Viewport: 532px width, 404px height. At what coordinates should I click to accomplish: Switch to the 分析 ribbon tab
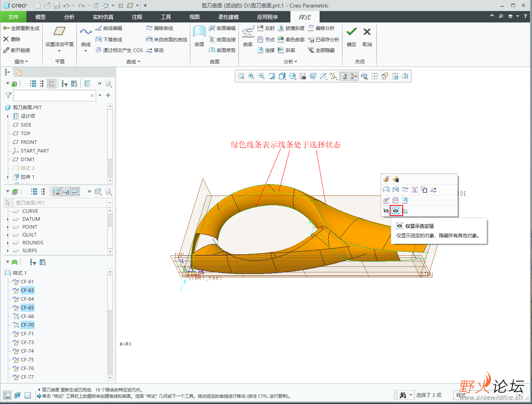coord(69,17)
